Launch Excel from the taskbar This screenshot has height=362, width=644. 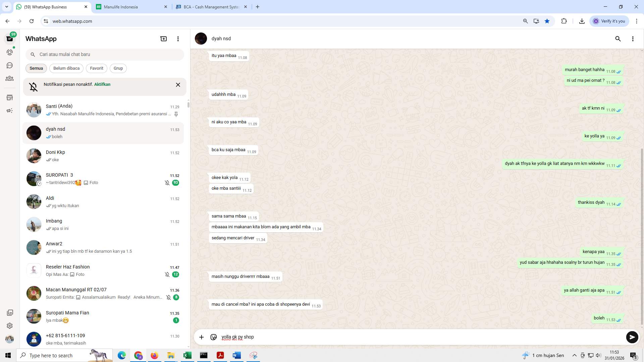pos(187,355)
